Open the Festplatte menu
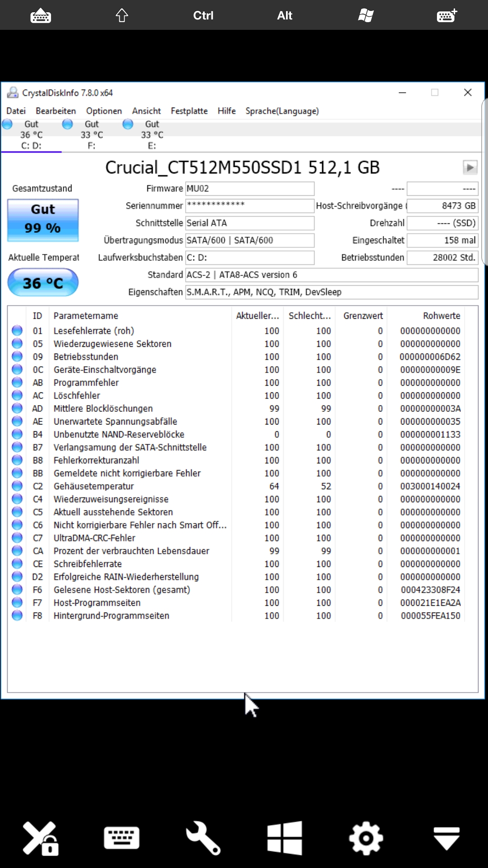 click(x=189, y=111)
